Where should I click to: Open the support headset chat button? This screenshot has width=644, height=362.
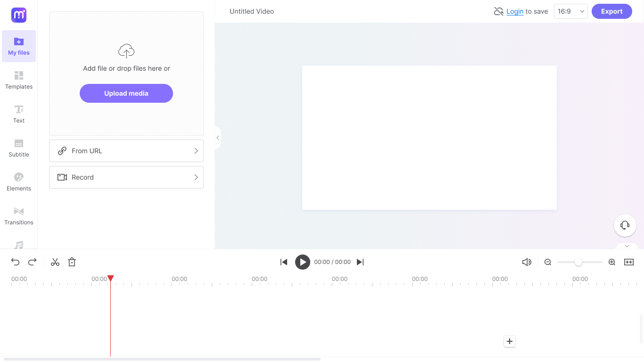click(x=625, y=225)
